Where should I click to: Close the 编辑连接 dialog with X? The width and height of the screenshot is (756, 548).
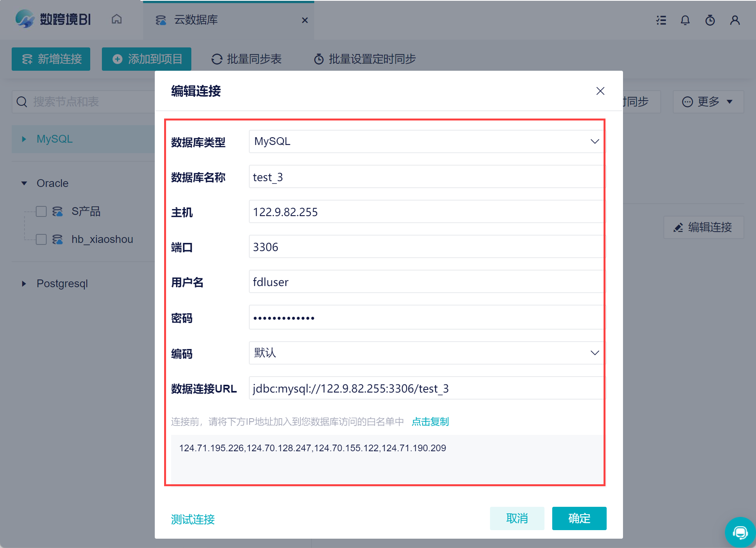click(600, 91)
